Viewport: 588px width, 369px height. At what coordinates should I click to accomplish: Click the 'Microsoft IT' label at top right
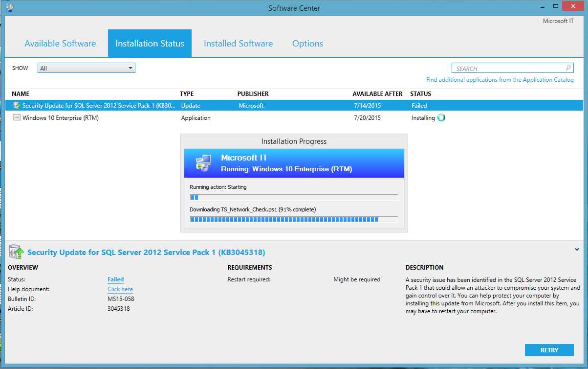[558, 21]
